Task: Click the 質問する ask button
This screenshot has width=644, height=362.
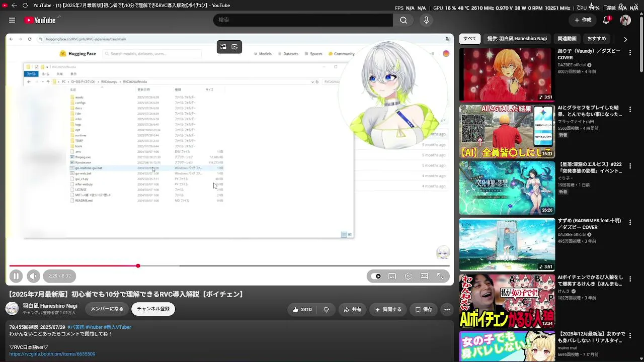Action: coord(388,310)
